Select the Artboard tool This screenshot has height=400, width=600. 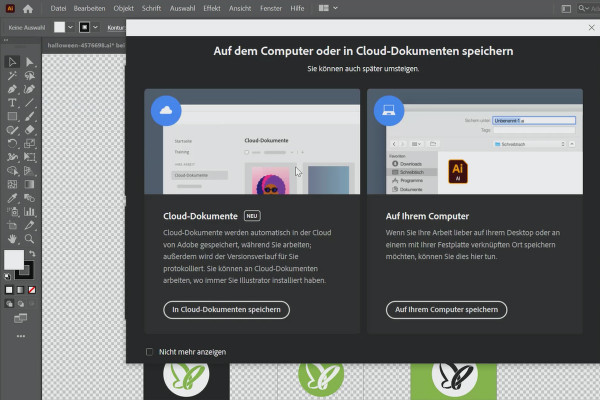point(12,225)
